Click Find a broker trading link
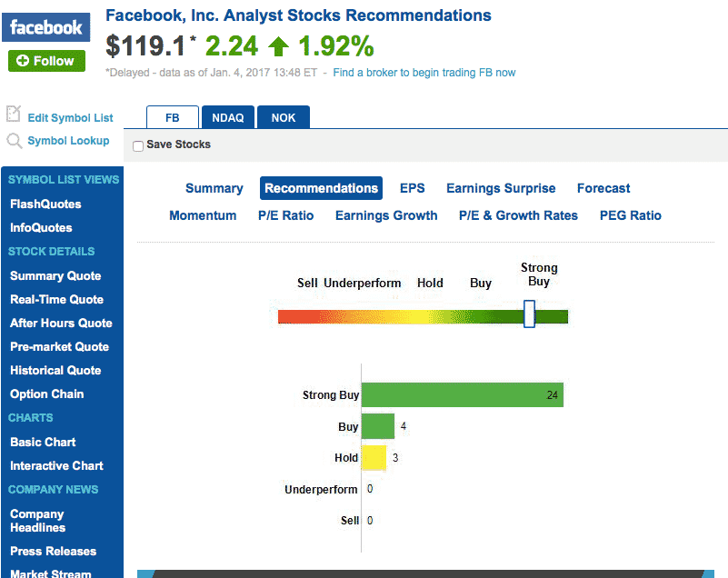The image size is (728, 578). (424, 73)
